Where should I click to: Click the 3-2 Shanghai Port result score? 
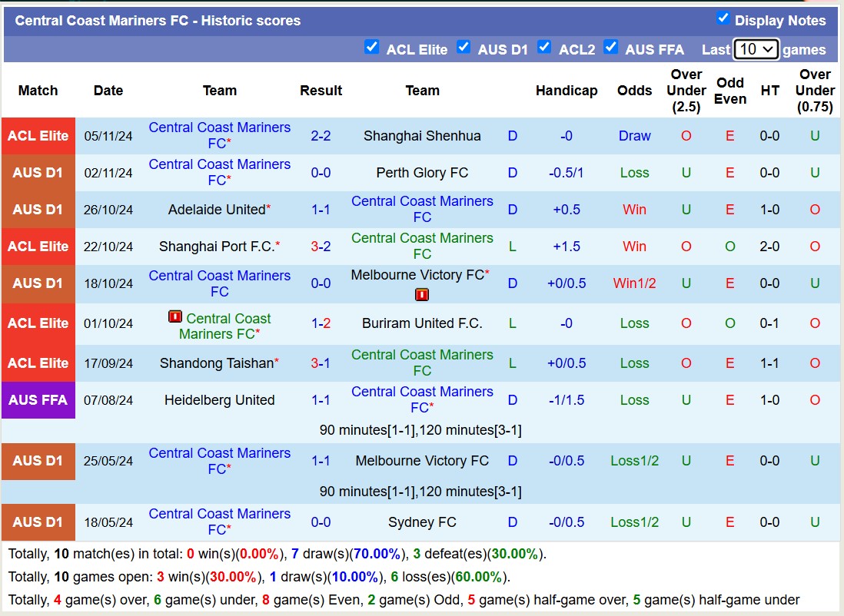(321, 247)
